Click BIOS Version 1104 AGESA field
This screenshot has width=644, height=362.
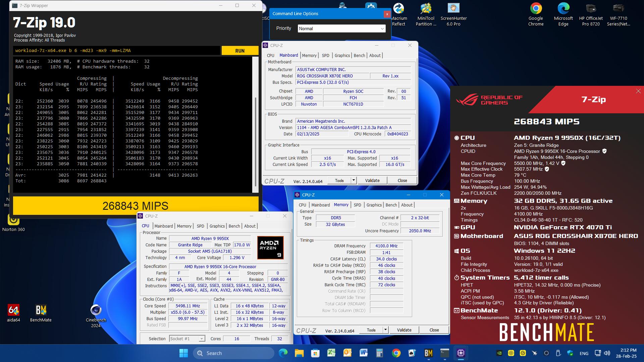(353, 128)
